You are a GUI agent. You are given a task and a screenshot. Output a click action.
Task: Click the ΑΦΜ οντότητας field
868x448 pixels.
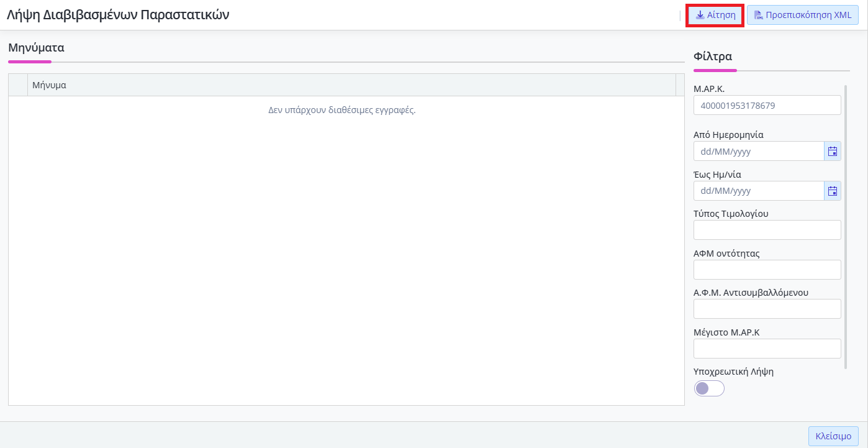tap(767, 270)
